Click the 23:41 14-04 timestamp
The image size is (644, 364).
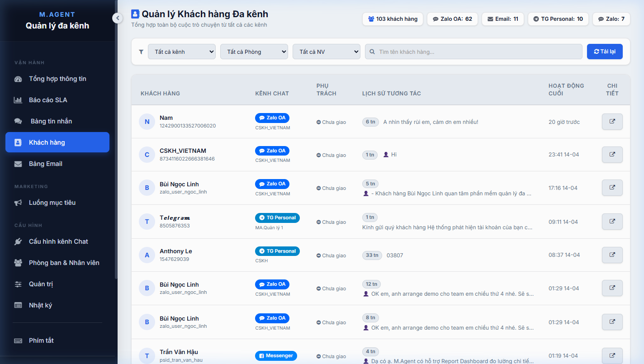point(563,155)
